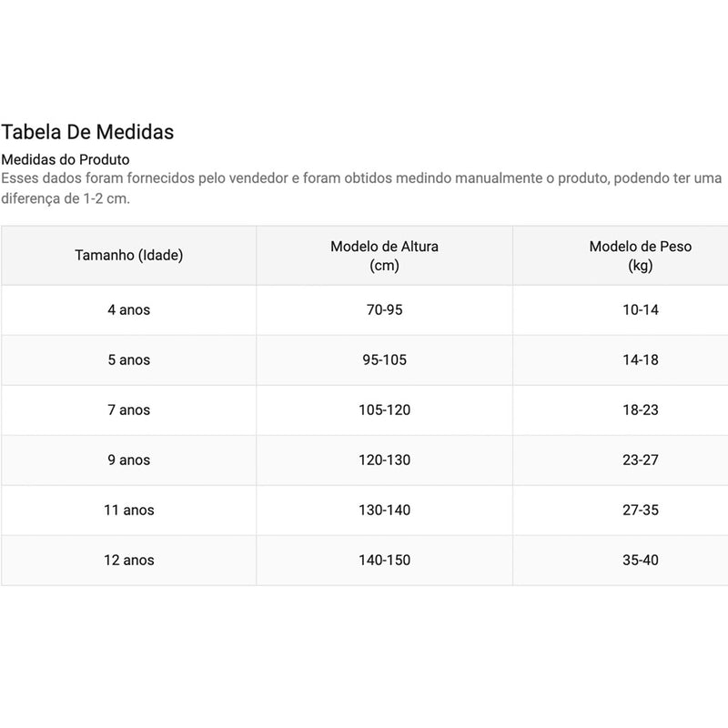The width and height of the screenshot is (728, 728).
Task: Select the Medidas do Produto subtitle
Action: tap(66, 160)
